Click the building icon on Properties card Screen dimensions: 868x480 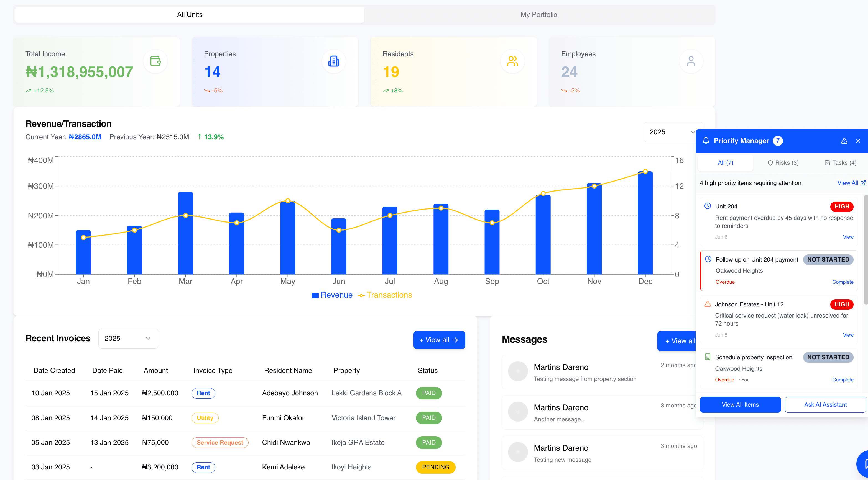pos(334,61)
